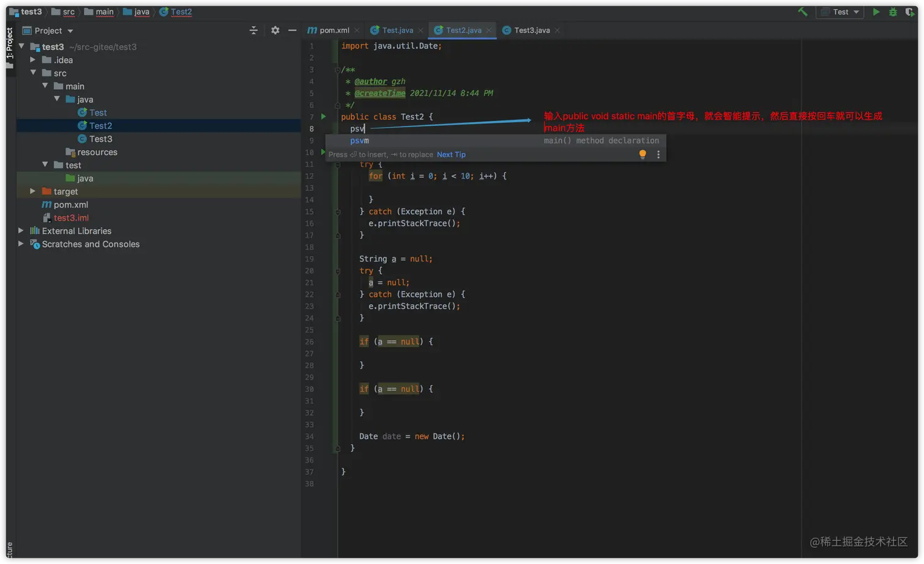Screen dimensions: 924x564
Task: Click the Build project hammer icon
Action: (803, 12)
